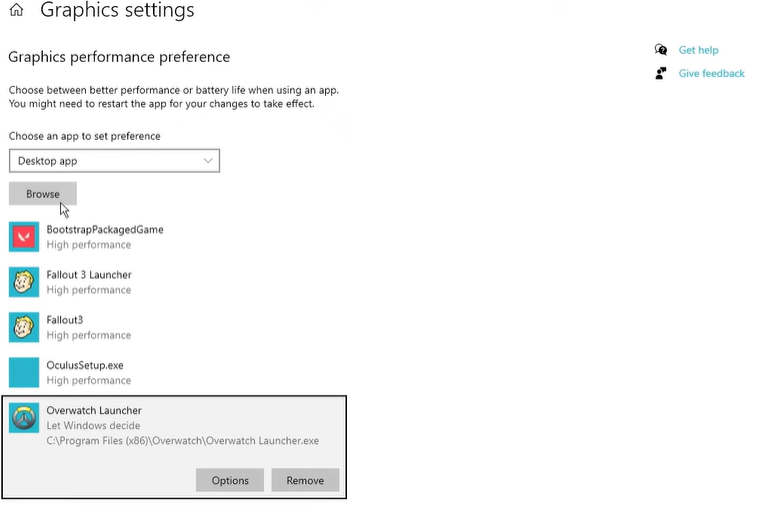Select the Fallout3 entry name
The width and height of the screenshot is (757, 516).
[x=65, y=320]
